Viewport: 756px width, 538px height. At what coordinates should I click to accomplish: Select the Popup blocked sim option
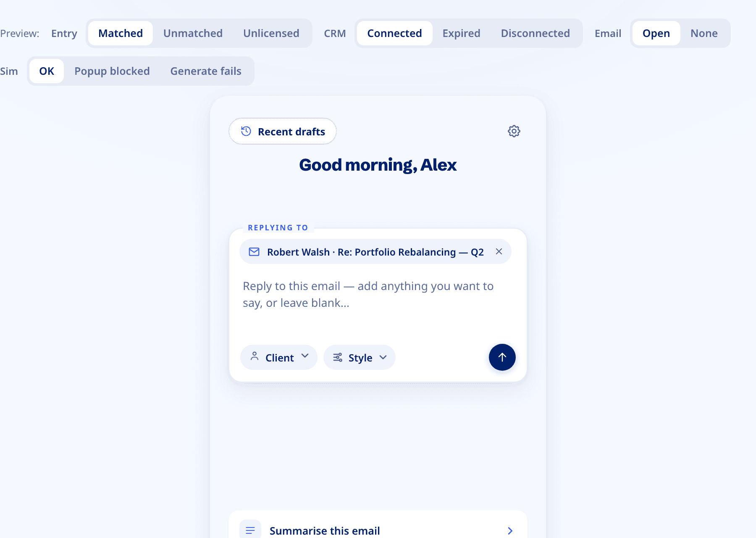pos(112,71)
